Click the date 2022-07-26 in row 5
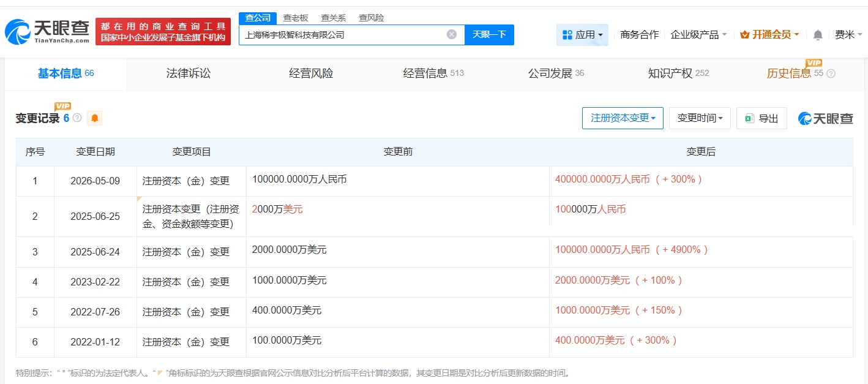The width and height of the screenshot is (868, 384). click(x=95, y=312)
